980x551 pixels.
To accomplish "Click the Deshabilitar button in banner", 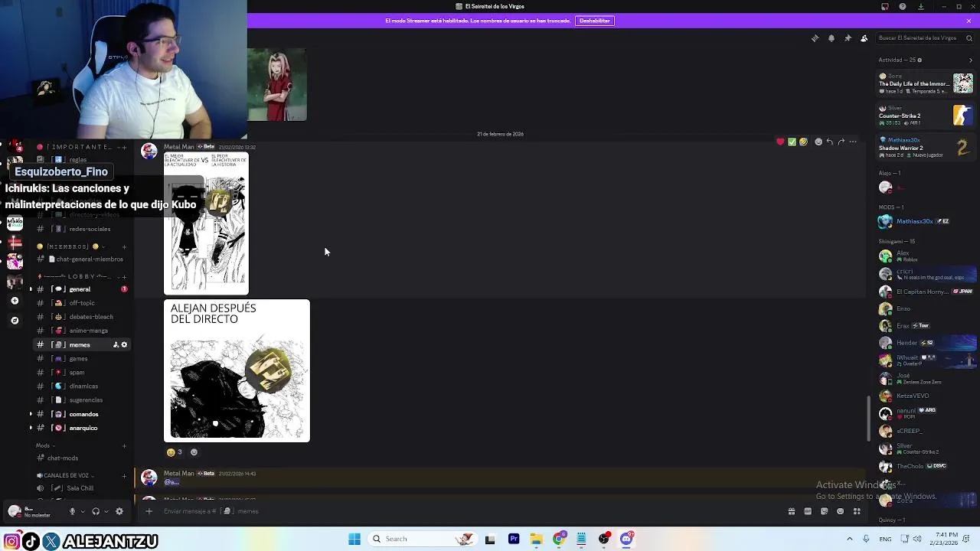I will pos(595,21).
